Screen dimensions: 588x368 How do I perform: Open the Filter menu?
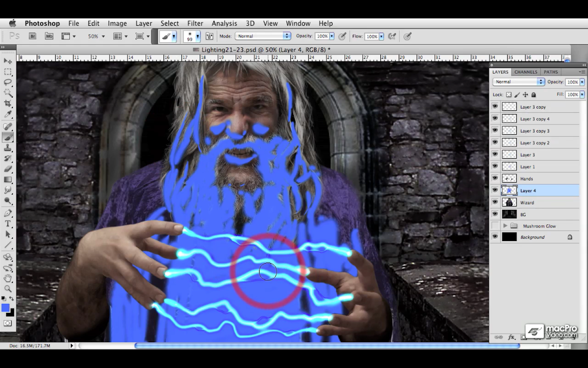click(x=195, y=23)
